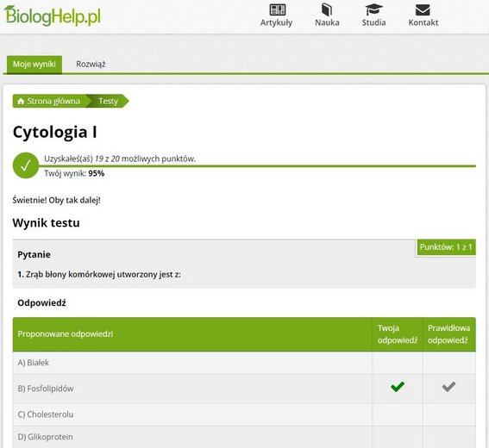This screenshot has height=448, width=489.
Task: Open the Rozwiąż tab
Action: (91, 65)
